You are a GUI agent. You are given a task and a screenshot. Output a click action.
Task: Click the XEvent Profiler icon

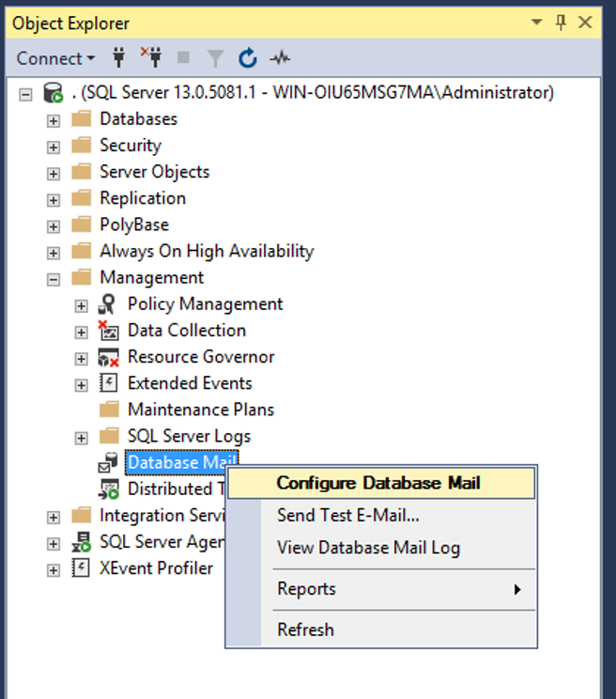tap(81, 567)
